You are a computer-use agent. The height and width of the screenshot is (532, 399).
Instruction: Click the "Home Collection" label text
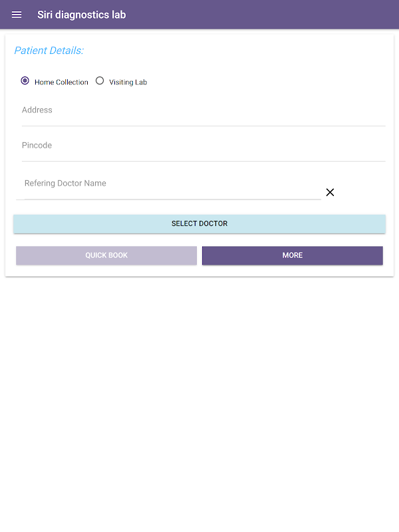(x=61, y=82)
